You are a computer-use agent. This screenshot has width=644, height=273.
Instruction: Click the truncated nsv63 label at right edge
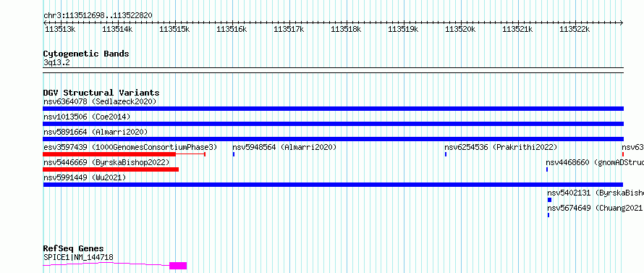632,147
